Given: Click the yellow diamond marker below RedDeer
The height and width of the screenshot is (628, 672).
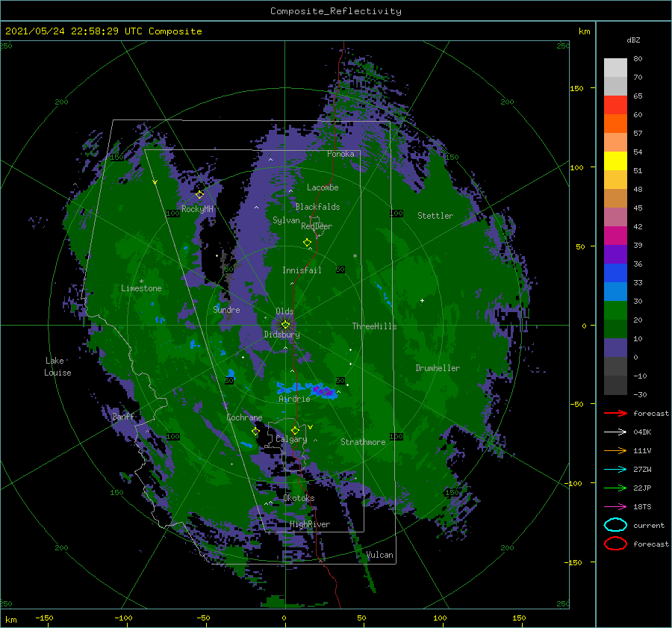Looking at the screenshot, I should coord(307,243).
